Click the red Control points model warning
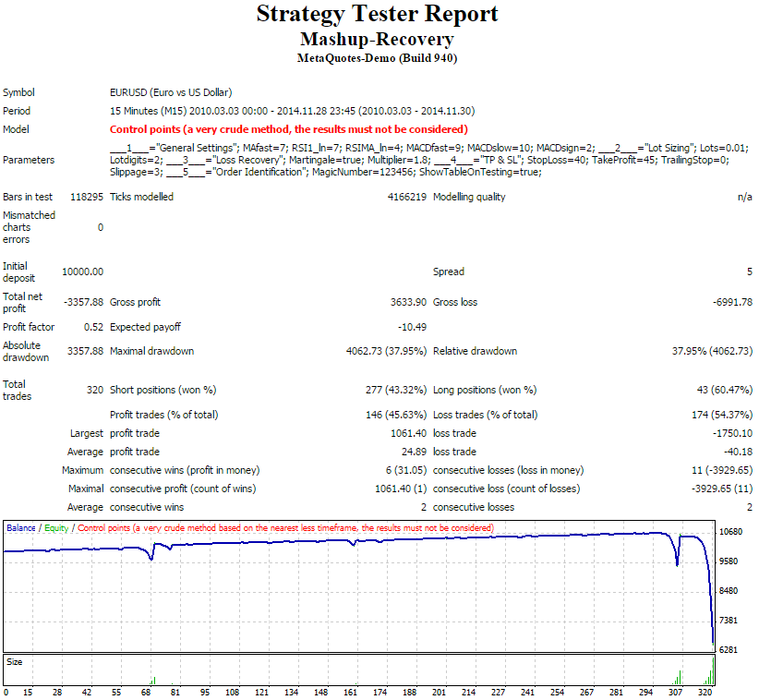Image resolution: width=759 pixels, height=700 pixels. pyautogui.click(x=289, y=129)
